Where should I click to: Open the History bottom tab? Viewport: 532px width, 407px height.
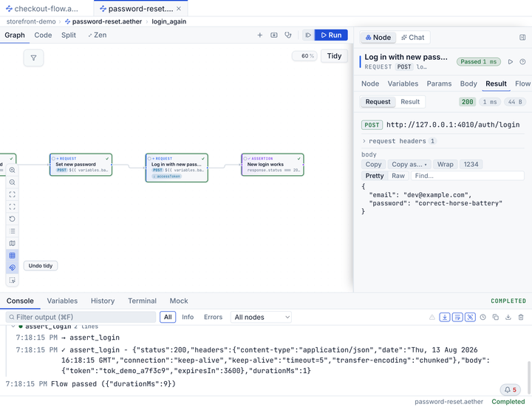[x=103, y=301]
